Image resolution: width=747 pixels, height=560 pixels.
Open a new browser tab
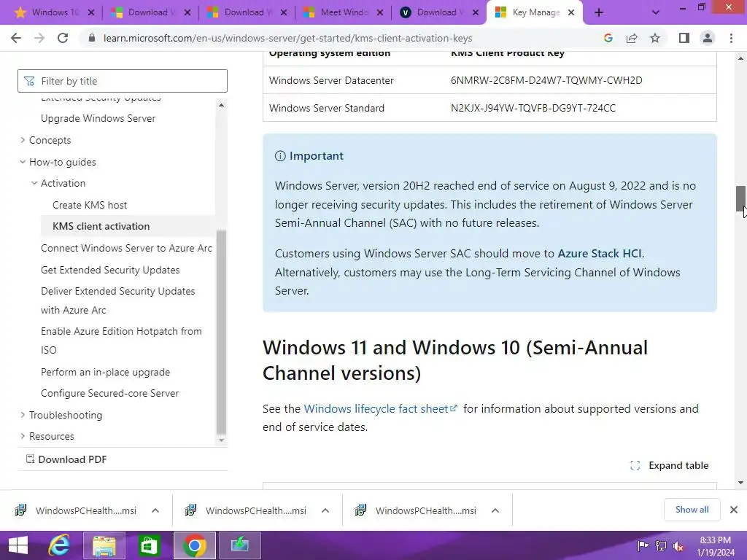599,13
